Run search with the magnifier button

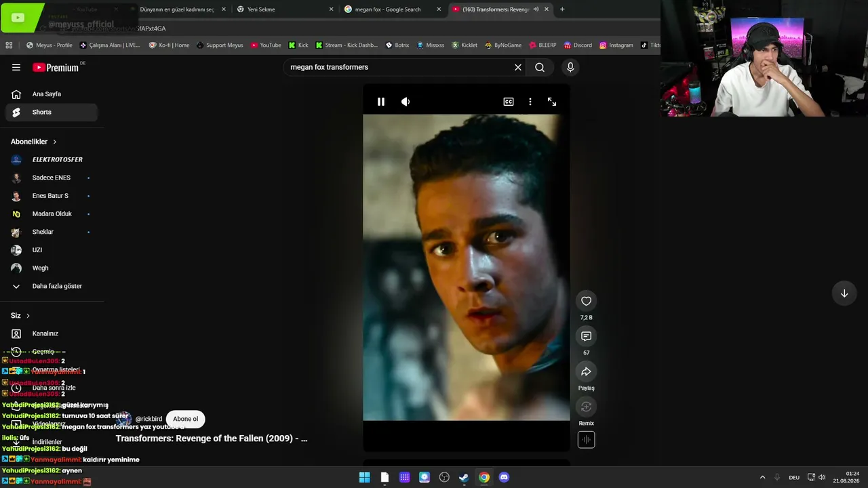click(540, 67)
